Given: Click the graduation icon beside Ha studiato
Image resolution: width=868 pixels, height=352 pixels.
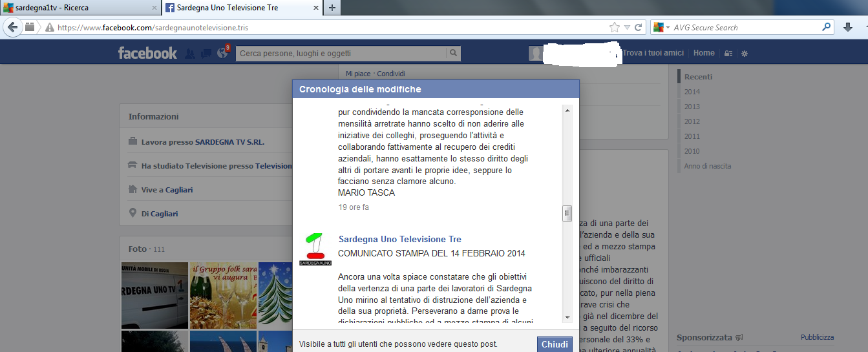Looking at the screenshot, I should click(x=132, y=166).
